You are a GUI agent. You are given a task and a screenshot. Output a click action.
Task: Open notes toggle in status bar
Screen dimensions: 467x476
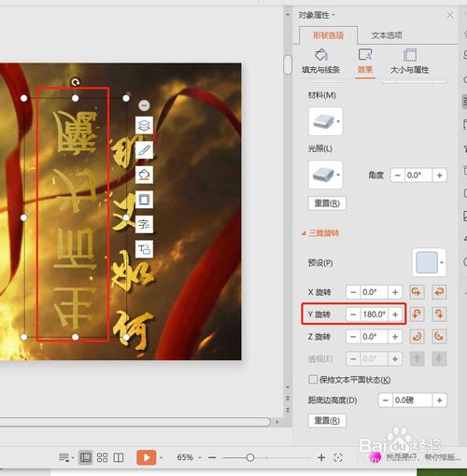(65, 457)
